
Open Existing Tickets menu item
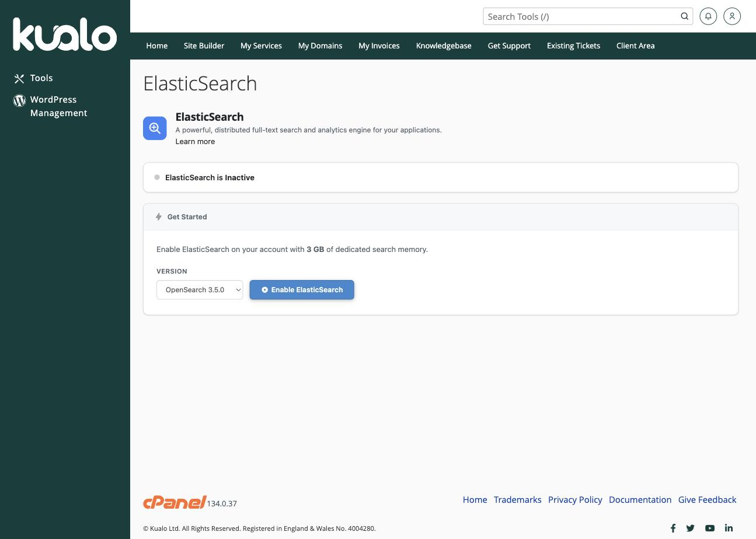click(573, 45)
